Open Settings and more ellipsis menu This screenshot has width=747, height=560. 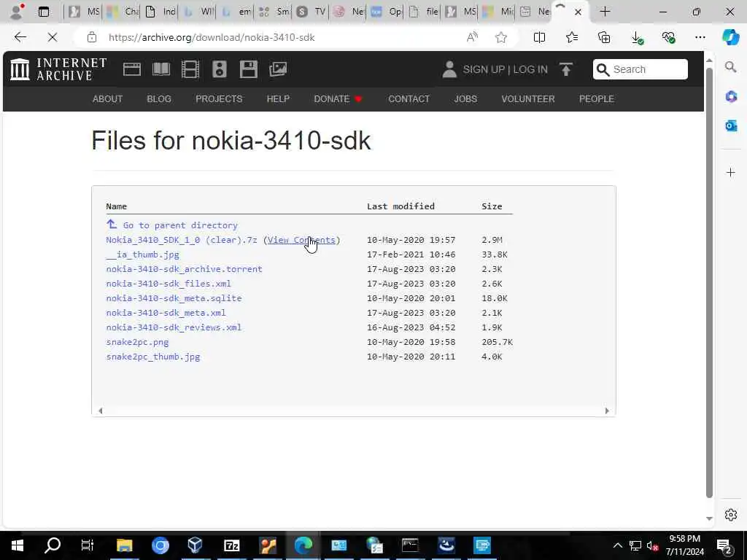point(700,37)
